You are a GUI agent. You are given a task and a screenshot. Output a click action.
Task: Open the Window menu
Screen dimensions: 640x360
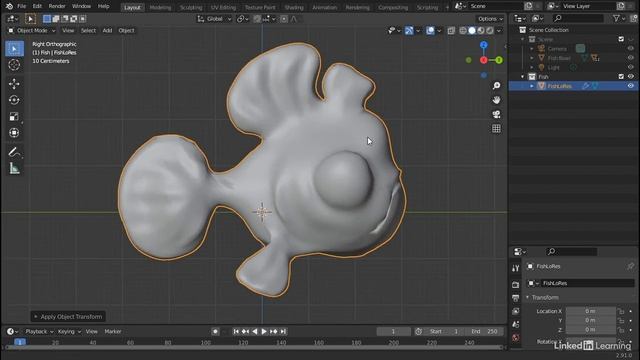coord(81,6)
